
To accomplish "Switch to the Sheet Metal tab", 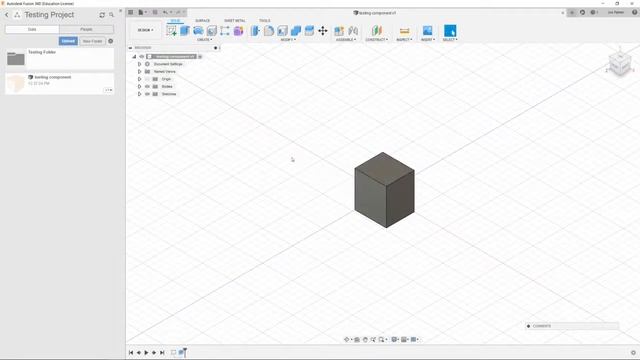I will pyautogui.click(x=235, y=20).
